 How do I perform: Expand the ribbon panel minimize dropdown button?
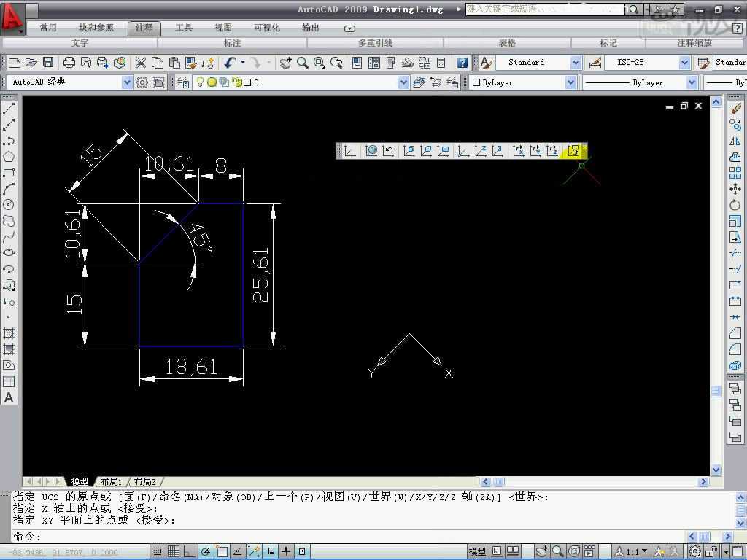click(349, 28)
